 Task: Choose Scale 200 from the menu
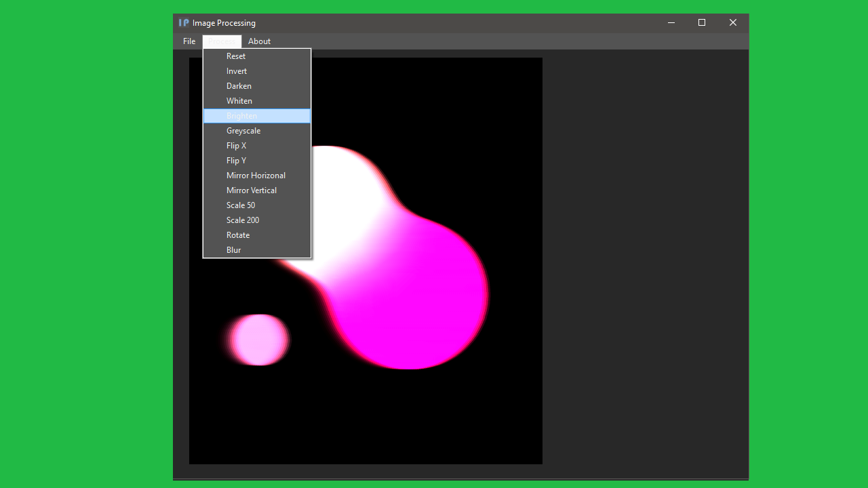click(x=257, y=220)
